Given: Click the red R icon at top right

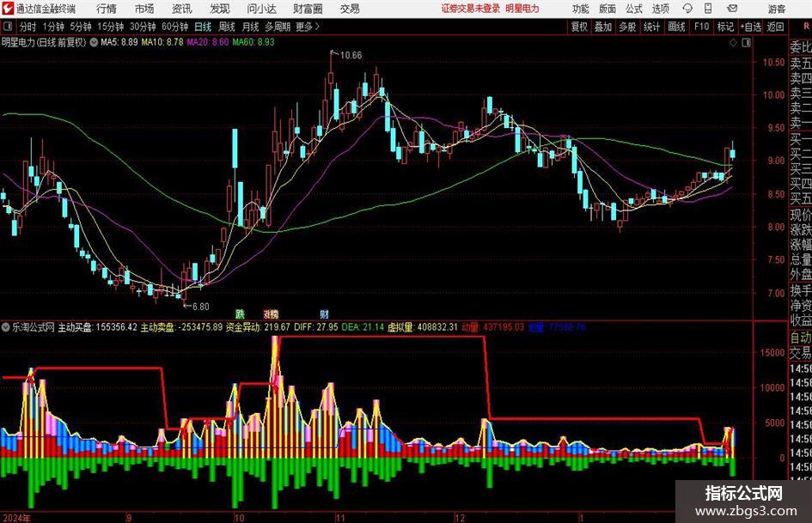Looking at the screenshot, I should click(806, 26).
